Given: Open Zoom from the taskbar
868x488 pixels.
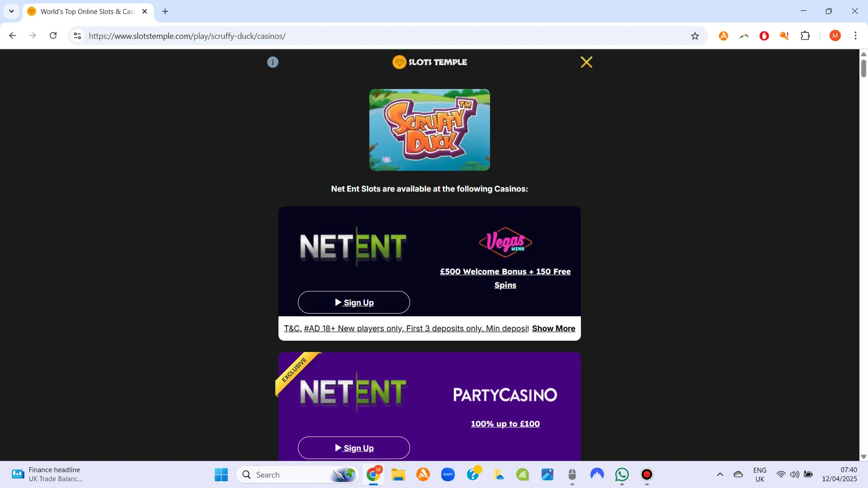Looking at the screenshot, I should tap(448, 474).
